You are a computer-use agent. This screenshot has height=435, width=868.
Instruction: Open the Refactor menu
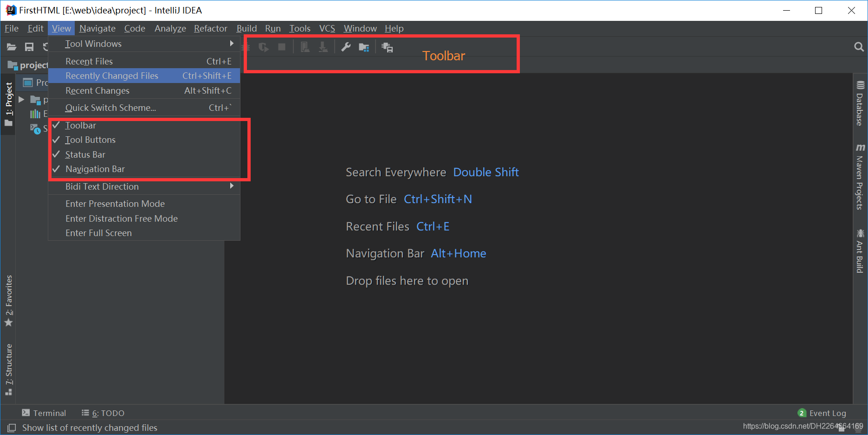click(x=211, y=28)
